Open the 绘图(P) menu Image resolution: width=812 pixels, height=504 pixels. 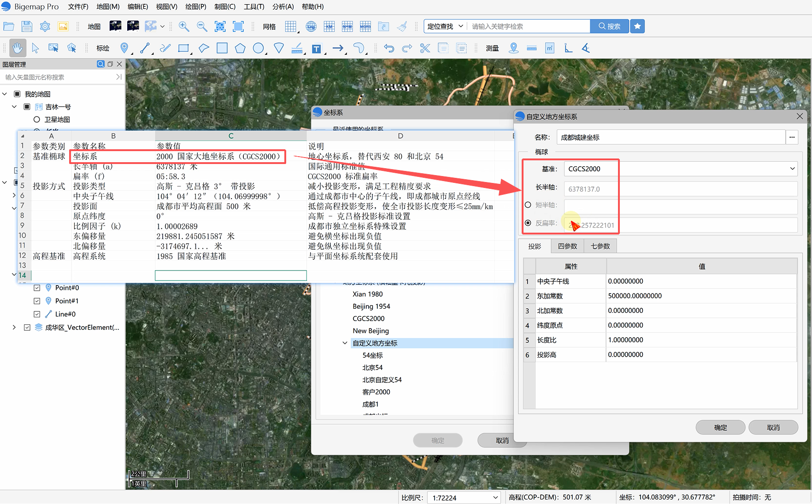click(196, 6)
